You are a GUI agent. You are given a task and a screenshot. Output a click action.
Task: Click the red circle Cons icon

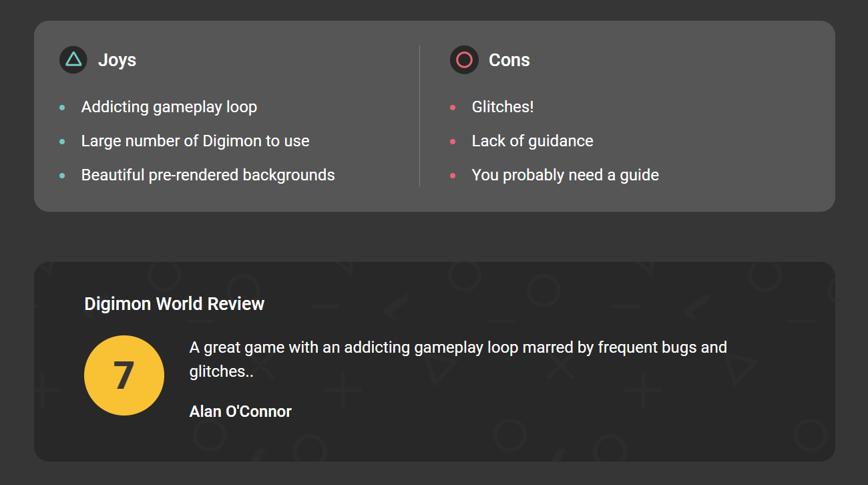[x=464, y=59]
